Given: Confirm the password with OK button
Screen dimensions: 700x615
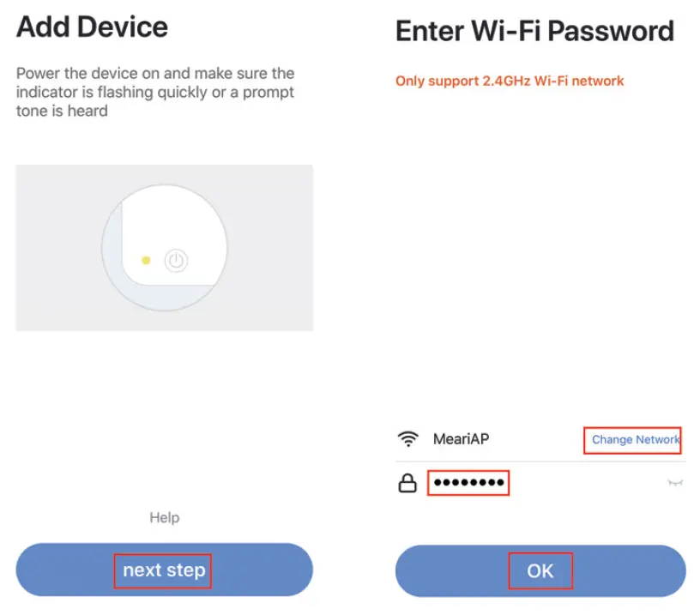Looking at the screenshot, I should (x=540, y=570).
